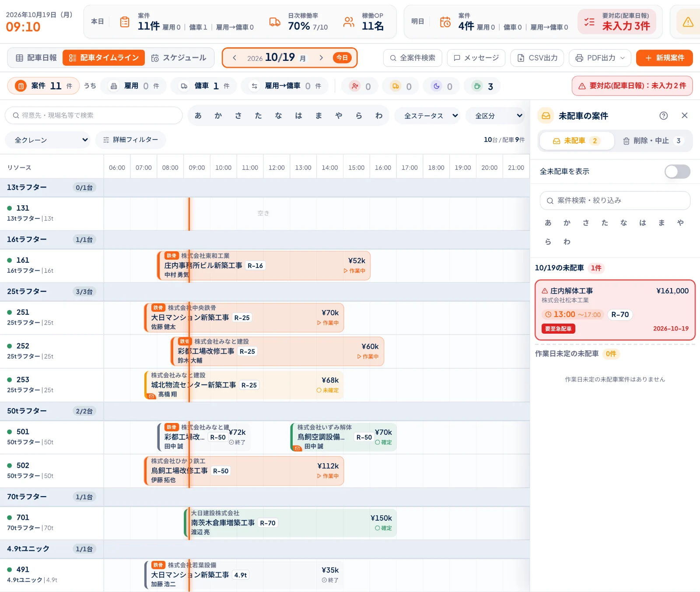The width and height of the screenshot is (700, 592).
Task: Switch to the 配車日報 tab
Action: tap(36, 58)
